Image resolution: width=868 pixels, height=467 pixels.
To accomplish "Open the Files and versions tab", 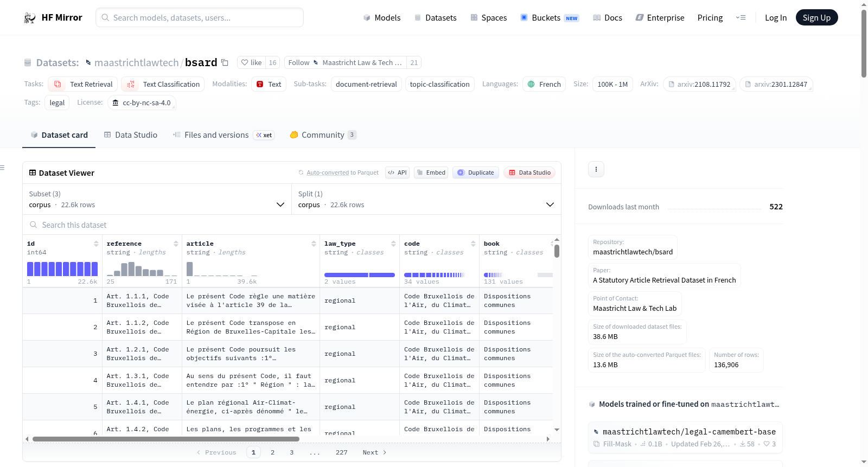I will pyautogui.click(x=224, y=135).
